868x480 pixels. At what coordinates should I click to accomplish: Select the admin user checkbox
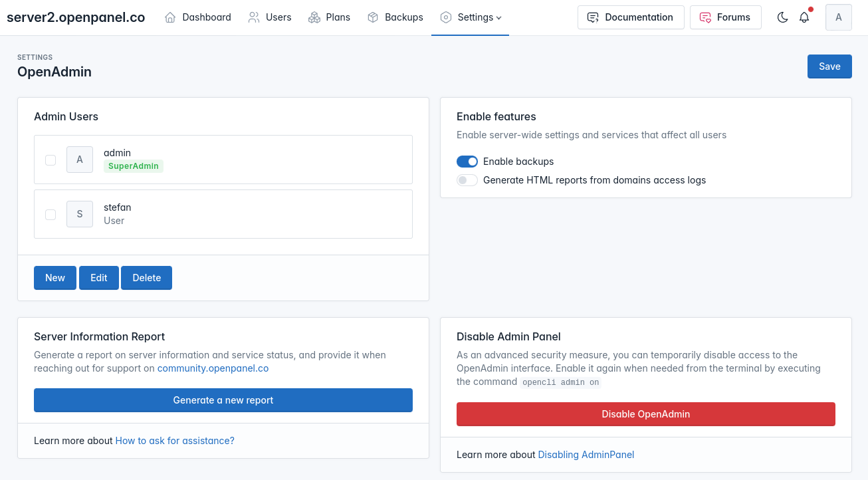(51, 160)
